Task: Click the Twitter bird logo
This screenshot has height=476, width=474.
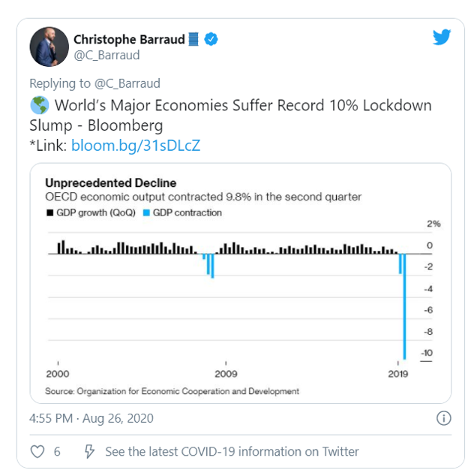Action: (442, 38)
